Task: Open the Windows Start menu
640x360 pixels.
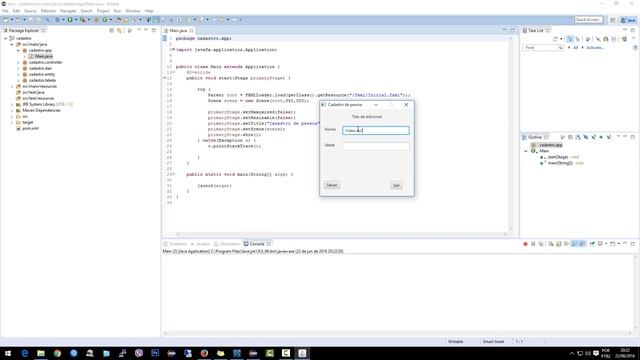Action: [x=8, y=353]
